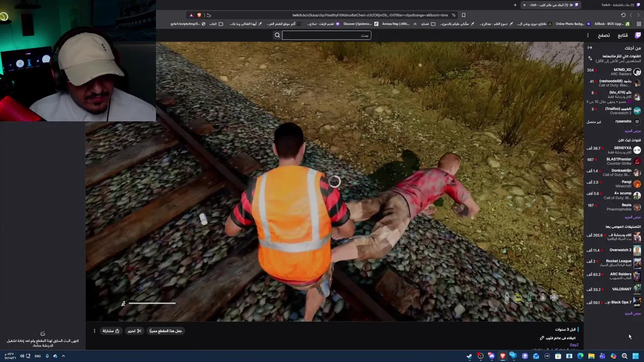Click the Twitch search input field
The width and height of the screenshot is (644, 362).
327,35
